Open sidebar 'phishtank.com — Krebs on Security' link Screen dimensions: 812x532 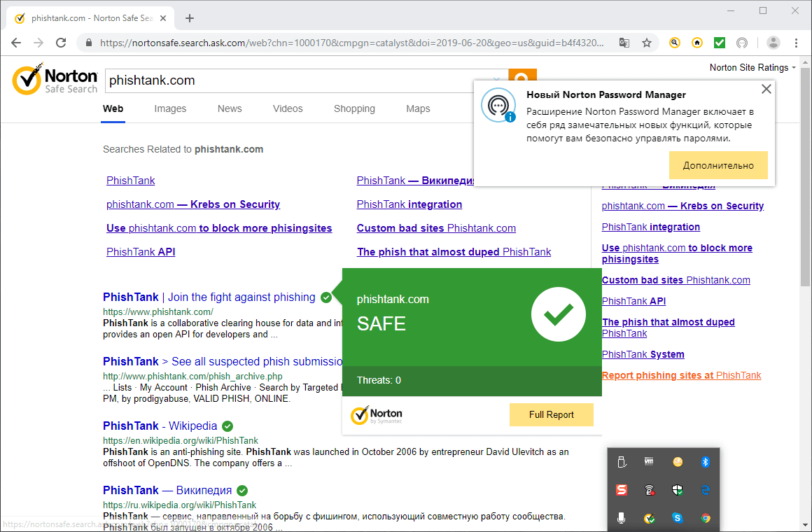(682, 206)
